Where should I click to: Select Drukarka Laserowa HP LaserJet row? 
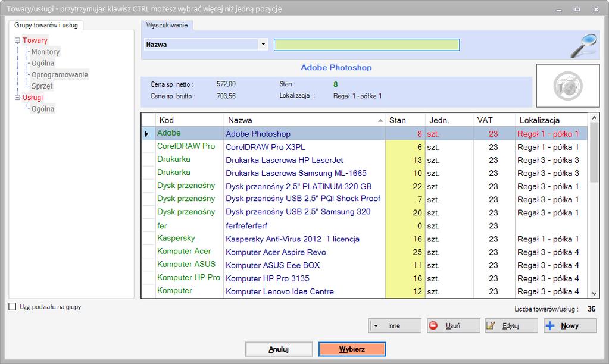pyautogui.click(x=364, y=160)
